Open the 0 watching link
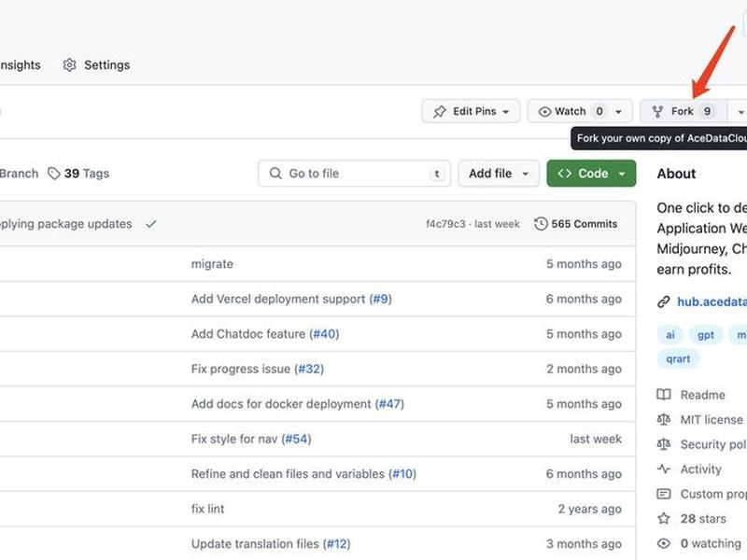747x560 pixels. (711, 543)
